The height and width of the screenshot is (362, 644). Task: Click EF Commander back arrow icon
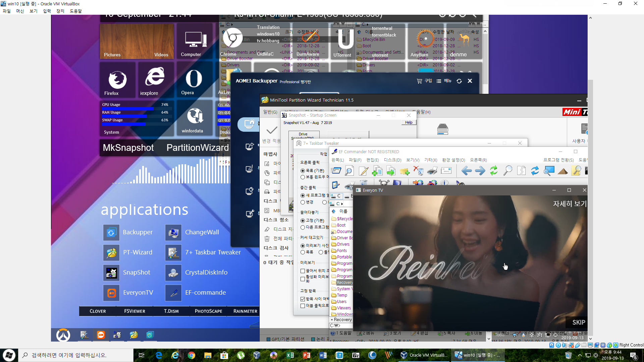[466, 171]
